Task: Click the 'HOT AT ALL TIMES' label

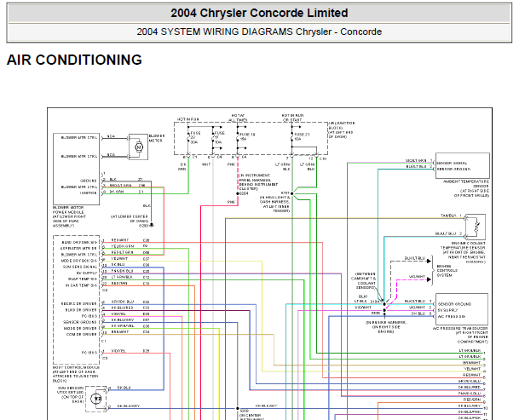Action: [x=238, y=118]
